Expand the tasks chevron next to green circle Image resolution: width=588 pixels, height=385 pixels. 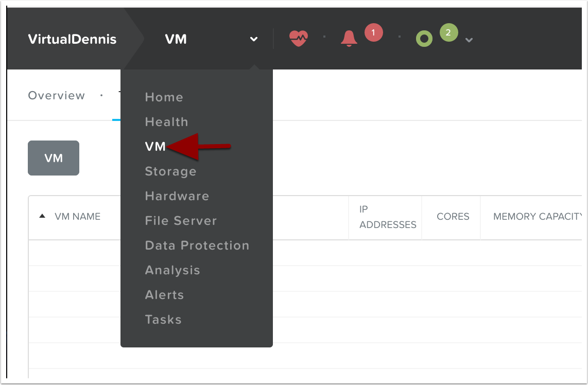pyautogui.click(x=469, y=40)
